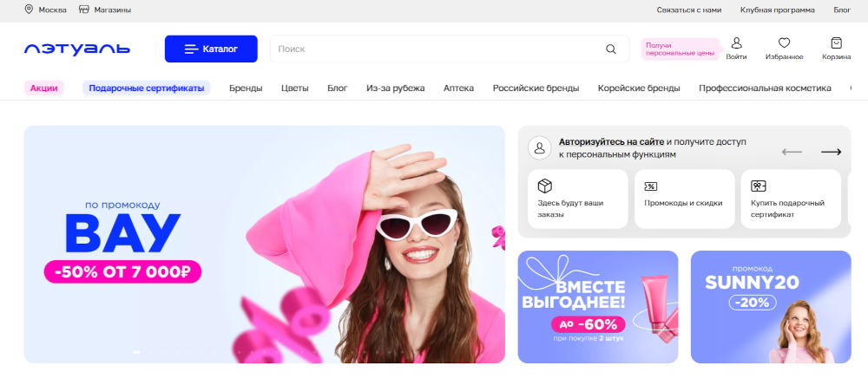Click the store icon beside Магазины
Screen dimensions: 868x385
(x=84, y=10)
